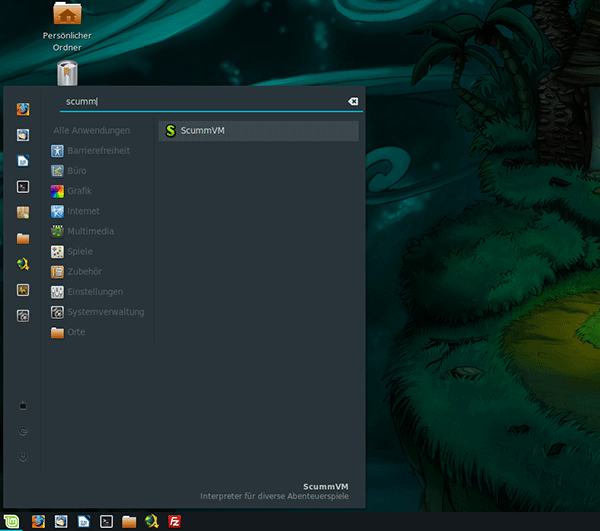Image resolution: width=600 pixels, height=531 pixels.
Task: Click the FileZilla icon in the taskbar
Action: click(174, 521)
